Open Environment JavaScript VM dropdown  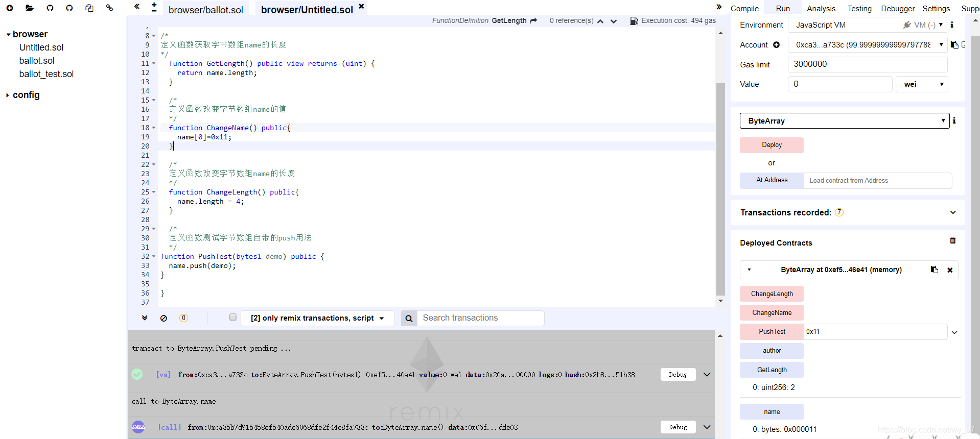[x=867, y=25]
